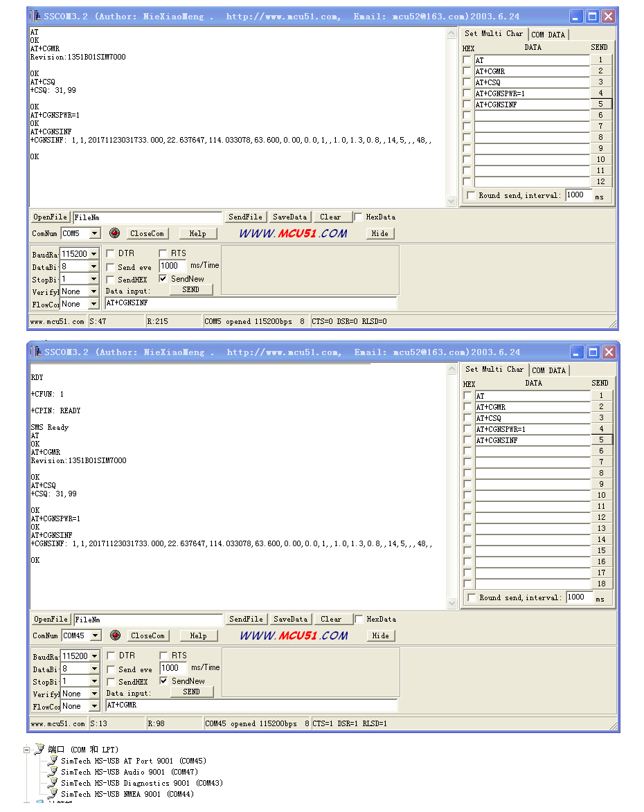The width and height of the screenshot is (644, 812).
Task: Click the AT+CSQ multi-char data field in COM5 window
Action: [x=532, y=82]
